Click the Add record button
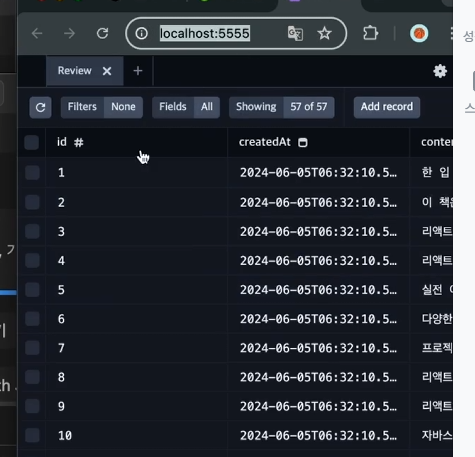 [387, 107]
